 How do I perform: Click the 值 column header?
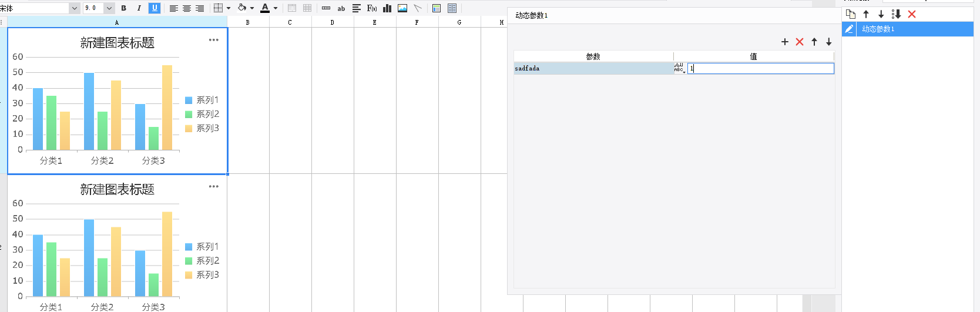click(x=753, y=56)
